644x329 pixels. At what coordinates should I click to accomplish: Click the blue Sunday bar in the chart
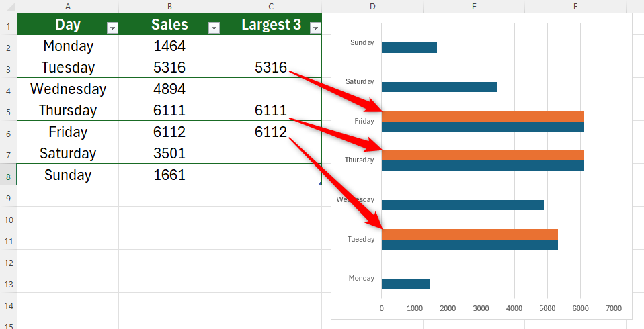409,48
